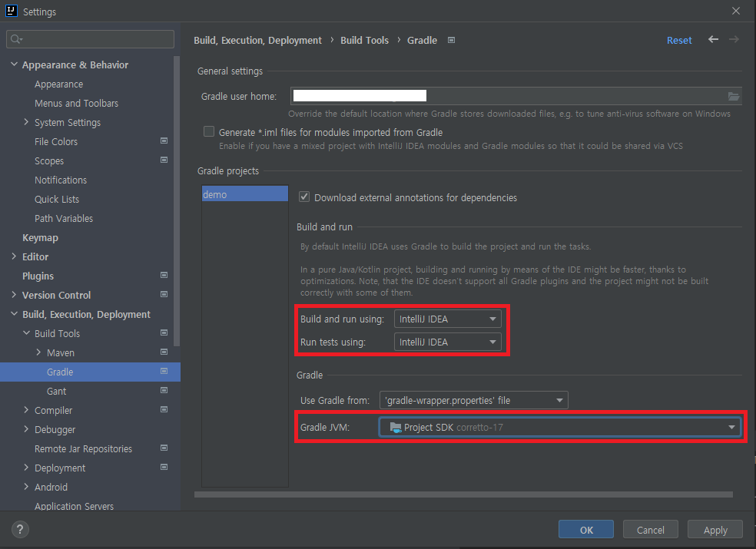Enable Generate *.iml files for modules checkbox
The height and width of the screenshot is (549, 756).
click(209, 131)
